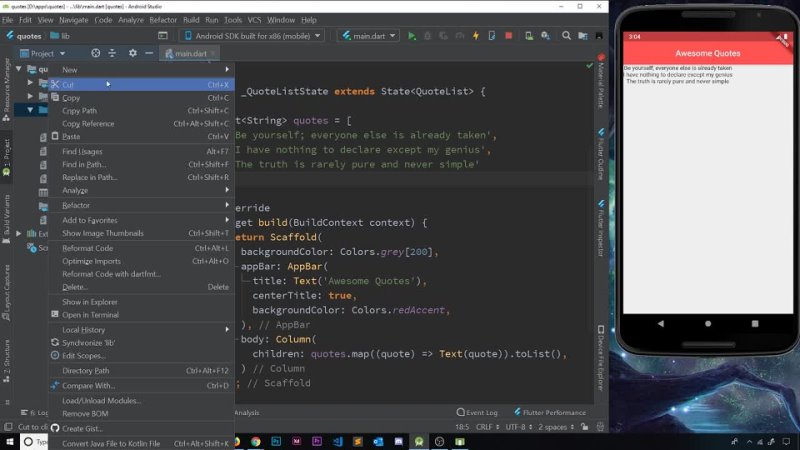The width and height of the screenshot is (800, 450).
Task: Click the red Stop button
Action: click(508, 36)
